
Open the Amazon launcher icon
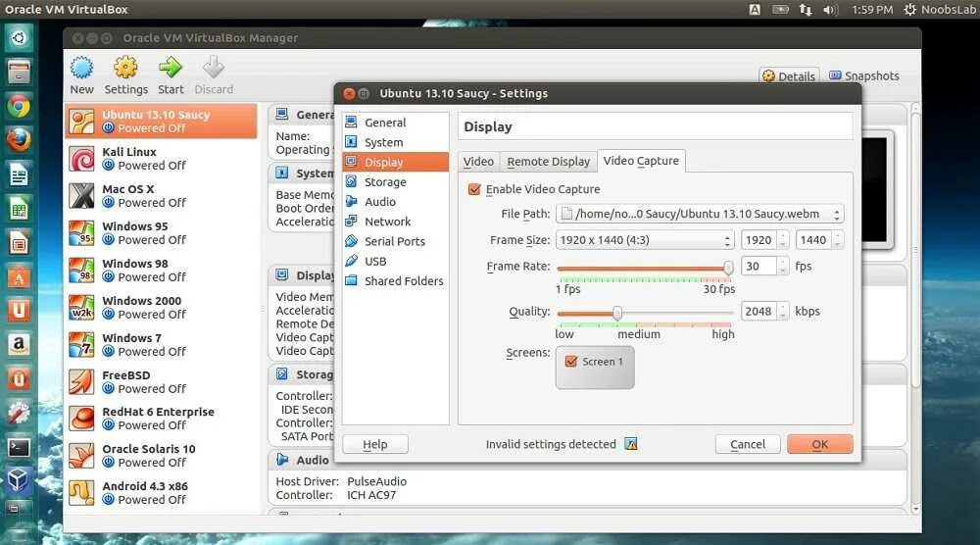(19, 344)
